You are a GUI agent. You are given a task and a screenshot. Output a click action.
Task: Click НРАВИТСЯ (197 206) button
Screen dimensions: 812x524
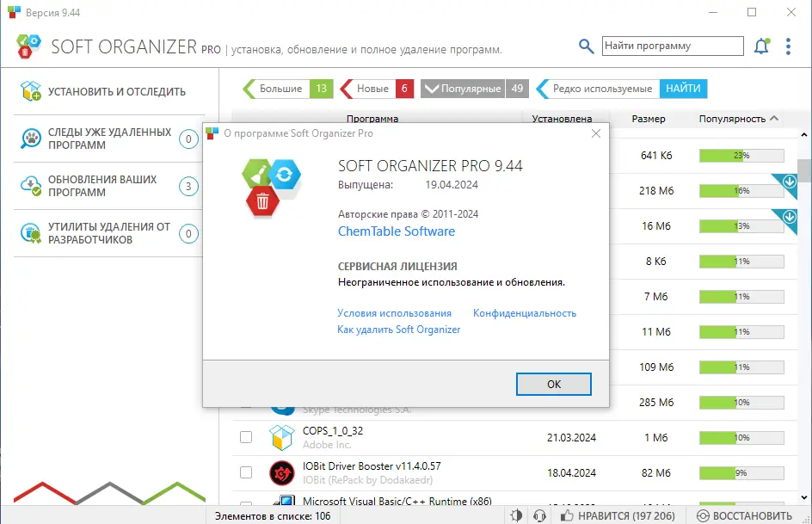pyautogui.click(x=618, y=515)
